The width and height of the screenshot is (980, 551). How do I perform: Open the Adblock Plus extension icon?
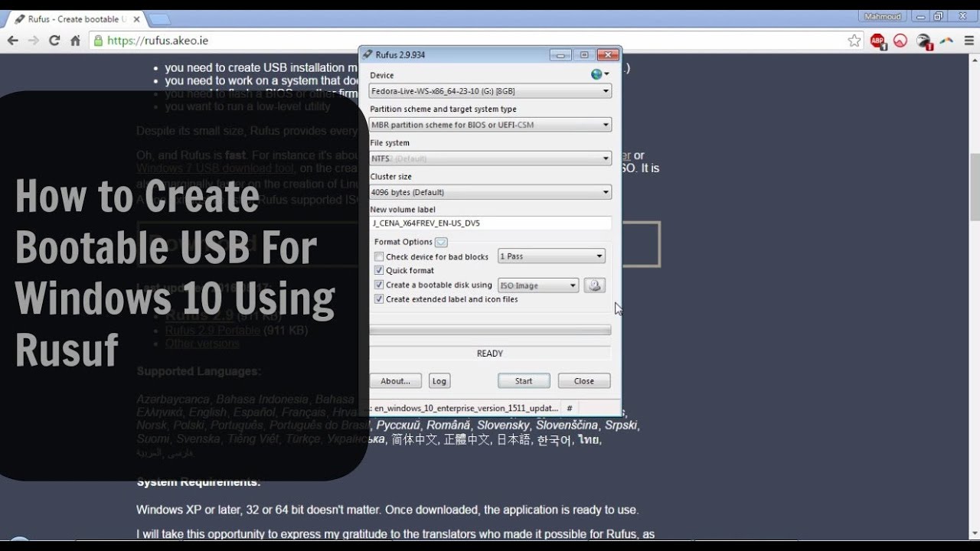coord(878,41)
